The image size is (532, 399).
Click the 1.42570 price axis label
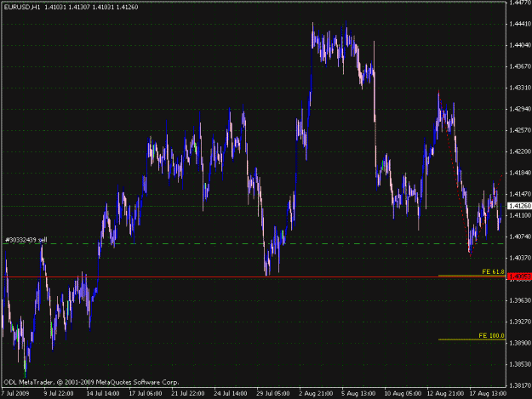point(520,130)
